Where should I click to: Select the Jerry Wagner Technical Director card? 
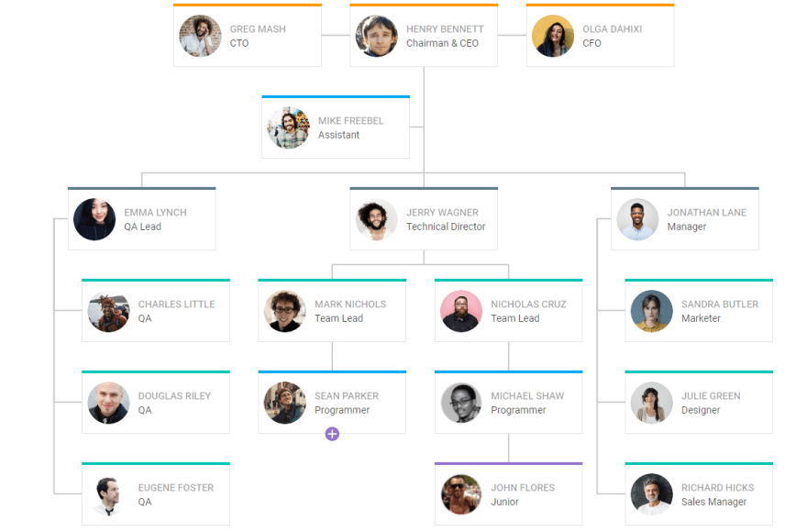pyautogui.click(x=424, y=218)
